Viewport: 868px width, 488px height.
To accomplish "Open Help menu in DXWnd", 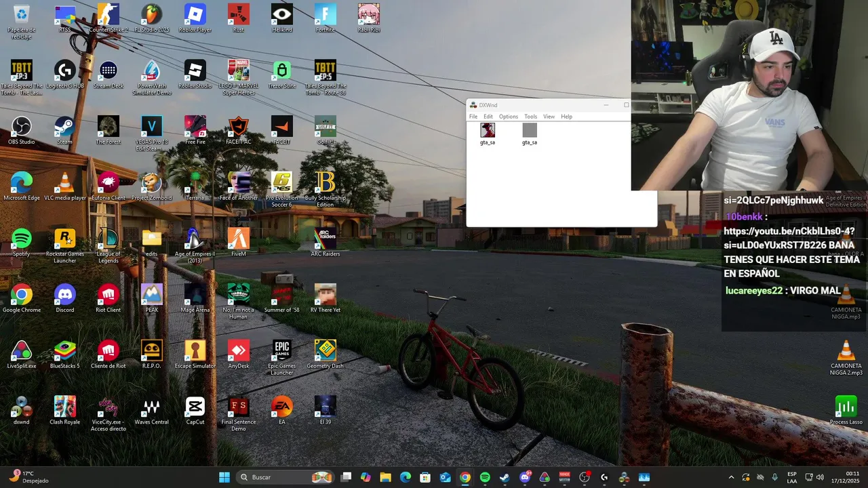I will pos(566,117).
